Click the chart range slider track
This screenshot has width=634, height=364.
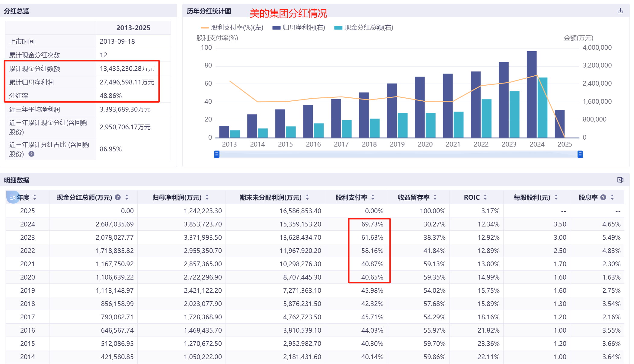(398, 154)
